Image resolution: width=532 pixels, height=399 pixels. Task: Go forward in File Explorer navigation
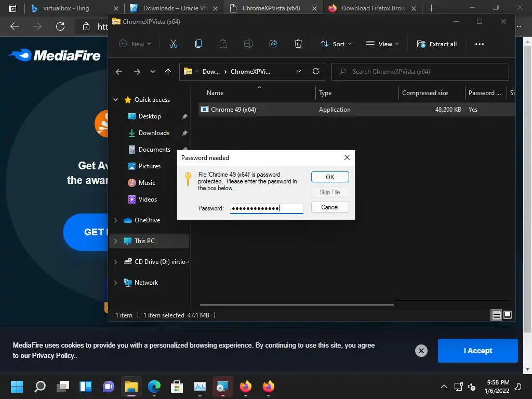coord(137,72)
